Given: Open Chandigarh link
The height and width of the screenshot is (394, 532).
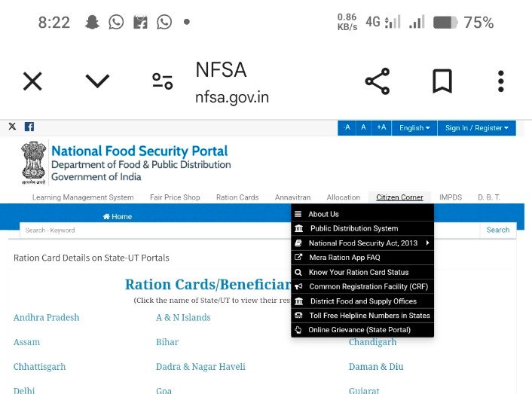Looking at the screenshot, I should tap(372, 342).
